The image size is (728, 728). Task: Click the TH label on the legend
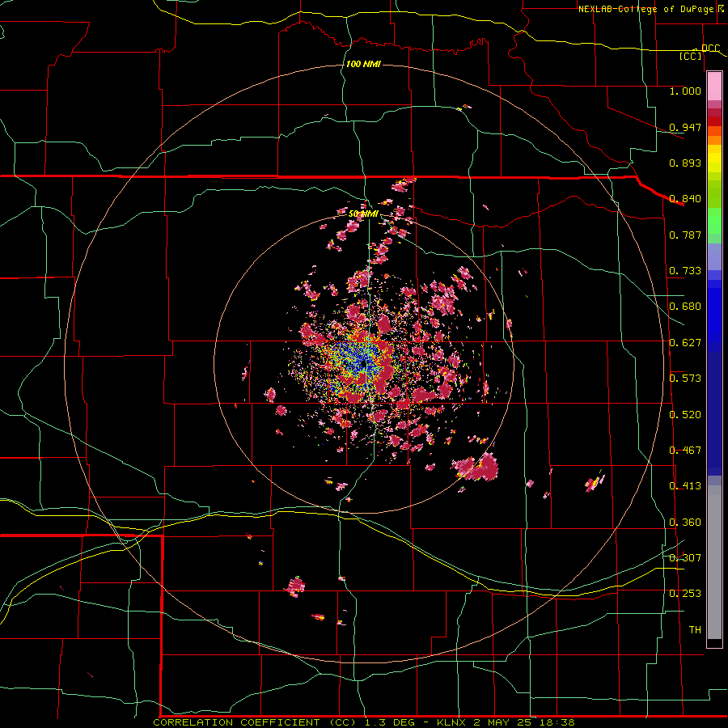click(695, 630)
